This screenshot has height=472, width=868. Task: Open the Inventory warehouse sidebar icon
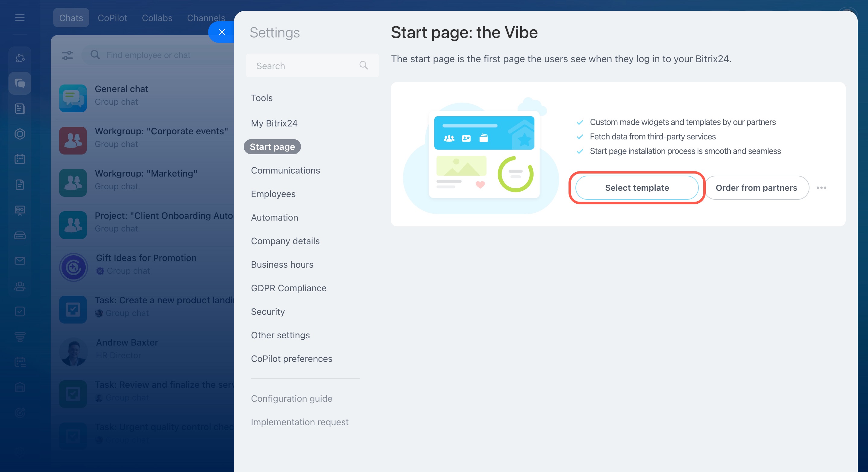coord(20,387)
